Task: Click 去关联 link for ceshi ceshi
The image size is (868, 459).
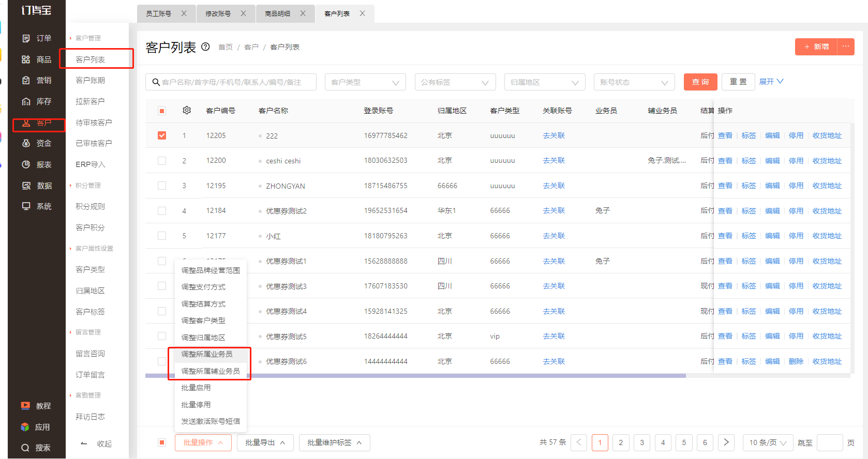Action: point(554,161)
